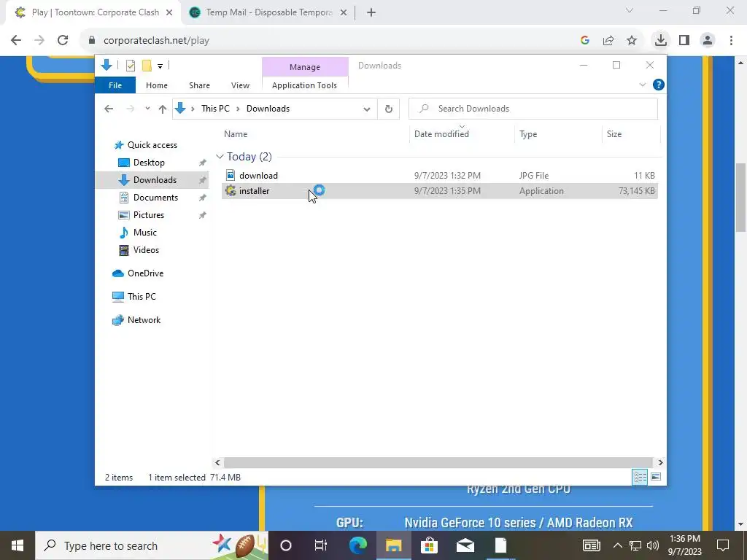Open a new Chrome tab
Image resolution: width=747 pixels, height=560 pixels.
(371, 13)
